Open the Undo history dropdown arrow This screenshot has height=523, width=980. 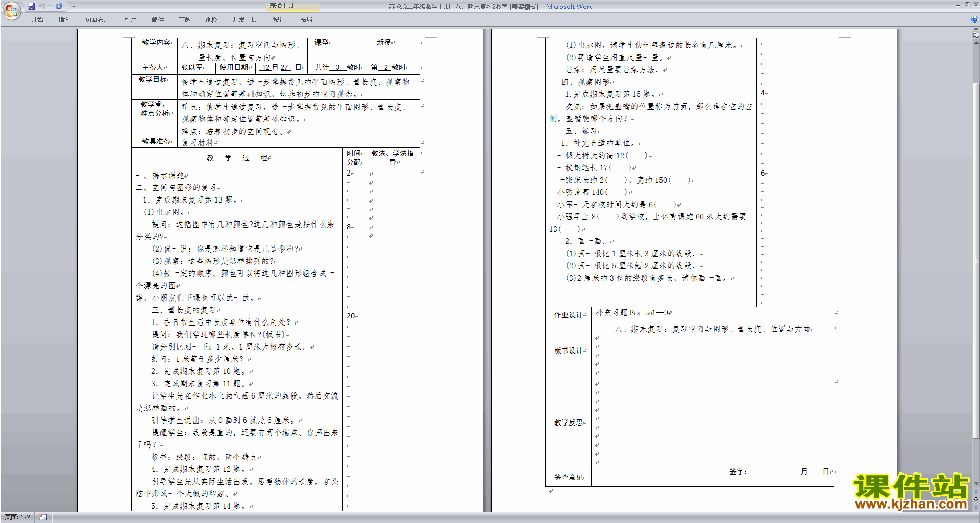coord(50,6)
